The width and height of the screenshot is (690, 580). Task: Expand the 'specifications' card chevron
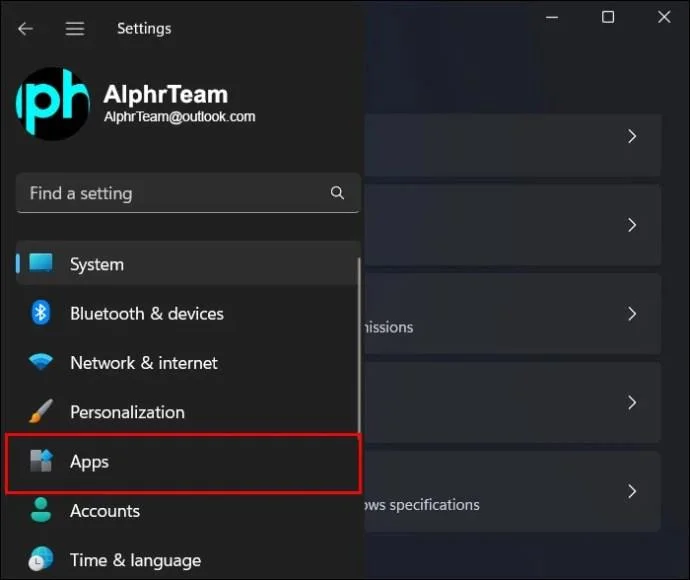[631, 491]
